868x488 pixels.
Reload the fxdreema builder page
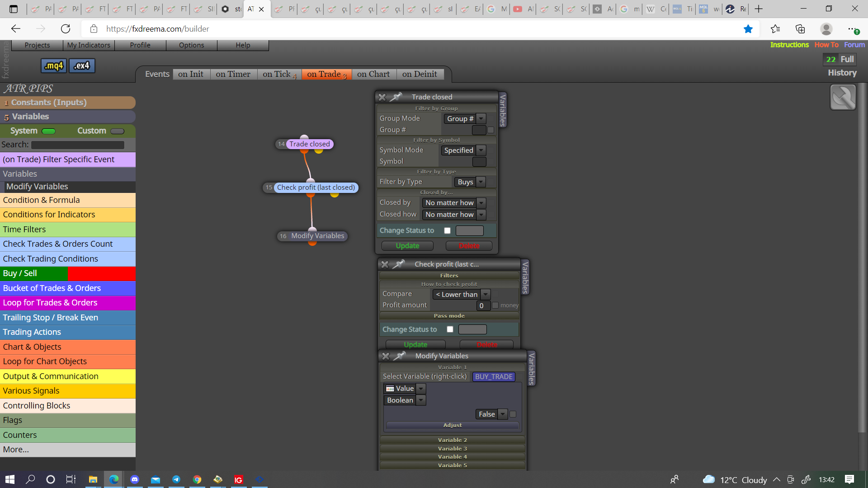(66, 29)
